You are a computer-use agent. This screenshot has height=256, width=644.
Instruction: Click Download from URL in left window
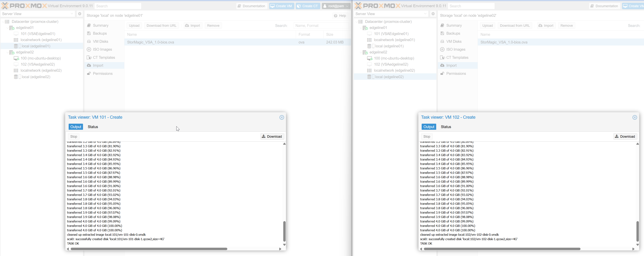(161, 25)
